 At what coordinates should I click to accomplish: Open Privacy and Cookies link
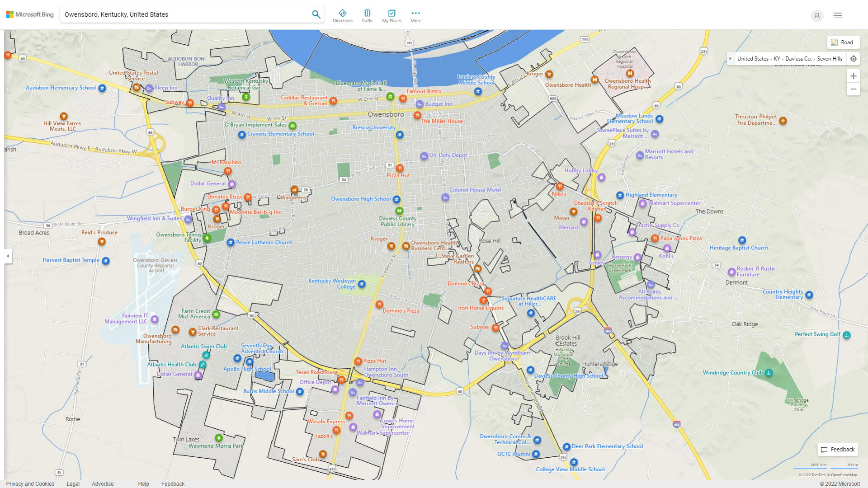pyautogui.click(x=30, y=483)
